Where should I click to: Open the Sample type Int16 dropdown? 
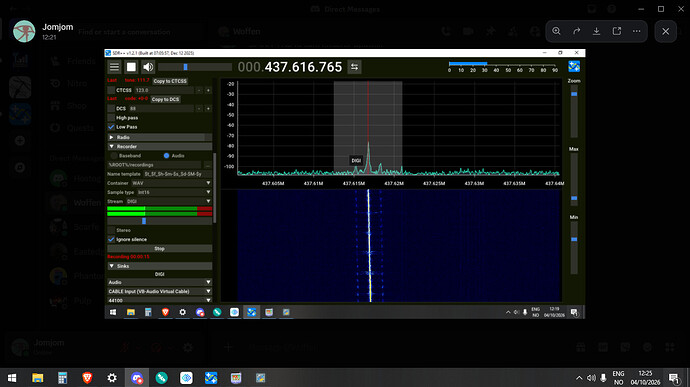[x=173, y=192]
